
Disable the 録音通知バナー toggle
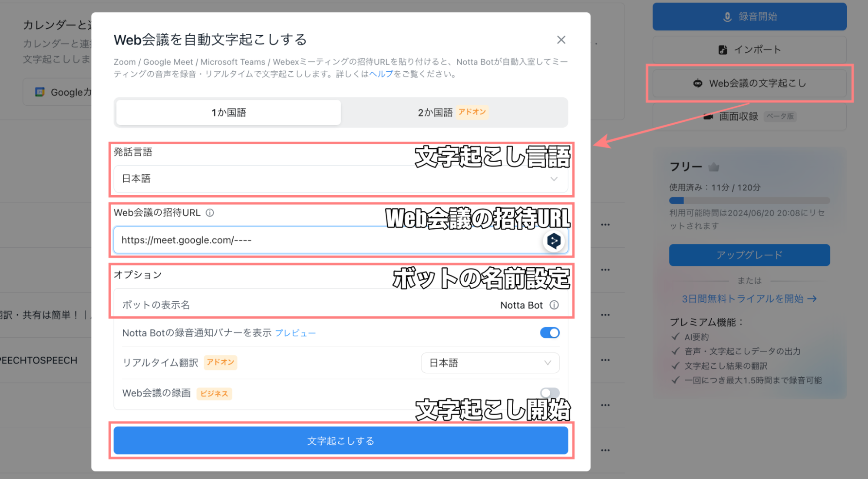point(549,333)
